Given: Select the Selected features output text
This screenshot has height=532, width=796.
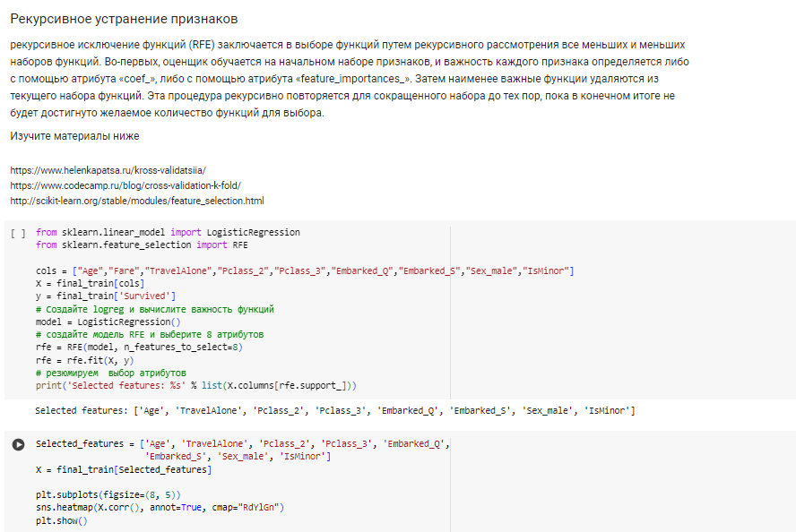Looking at the screenshot, I should (x=335, y=411).
